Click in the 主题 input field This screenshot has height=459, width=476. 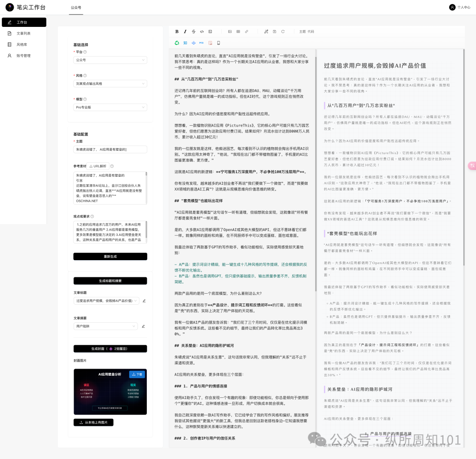tap(110, 149)
